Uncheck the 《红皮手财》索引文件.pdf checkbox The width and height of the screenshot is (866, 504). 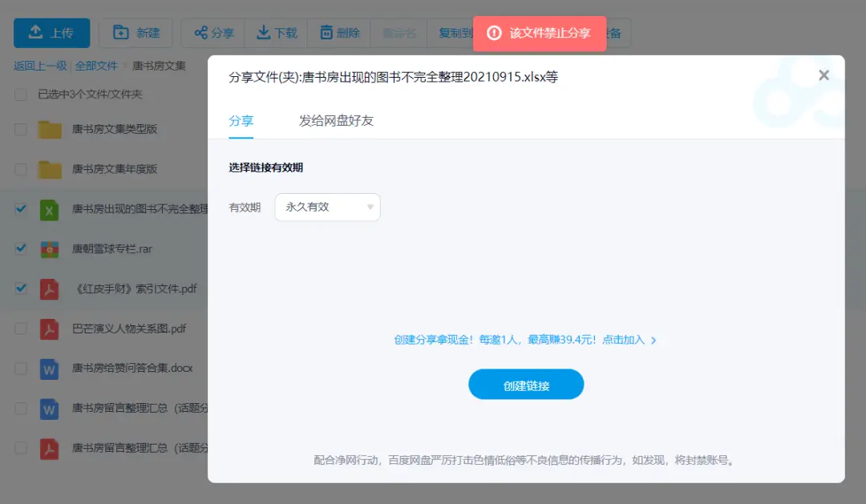pyautogui.click(x=21, y=288)
